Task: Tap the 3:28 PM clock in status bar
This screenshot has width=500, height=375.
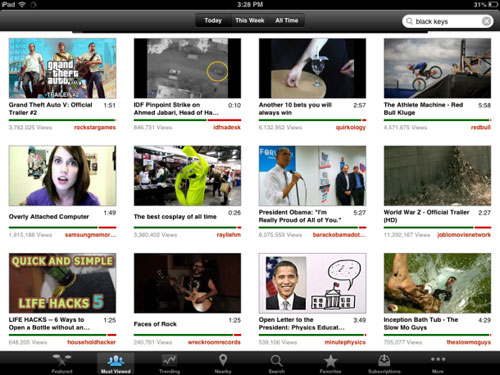Action: click(x=250, y=5)
